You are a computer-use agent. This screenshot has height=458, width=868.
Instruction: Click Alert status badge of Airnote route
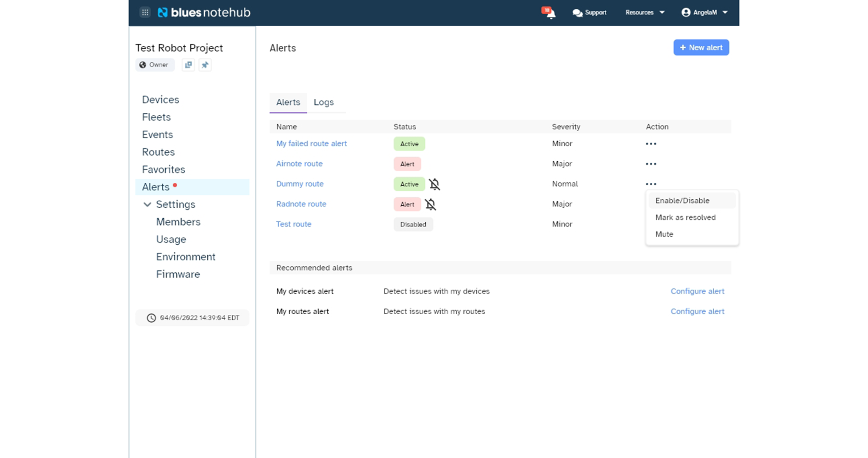407,164
